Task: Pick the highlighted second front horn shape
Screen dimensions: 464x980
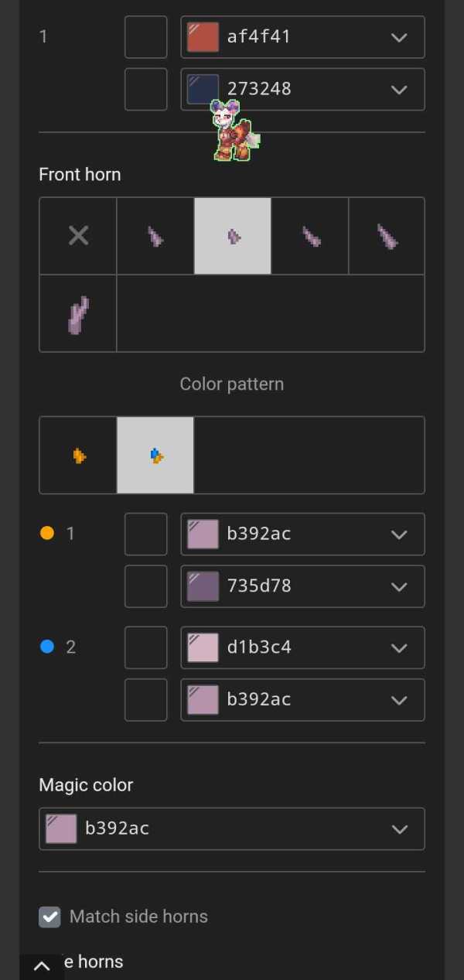Action: [x=233, y=236]
